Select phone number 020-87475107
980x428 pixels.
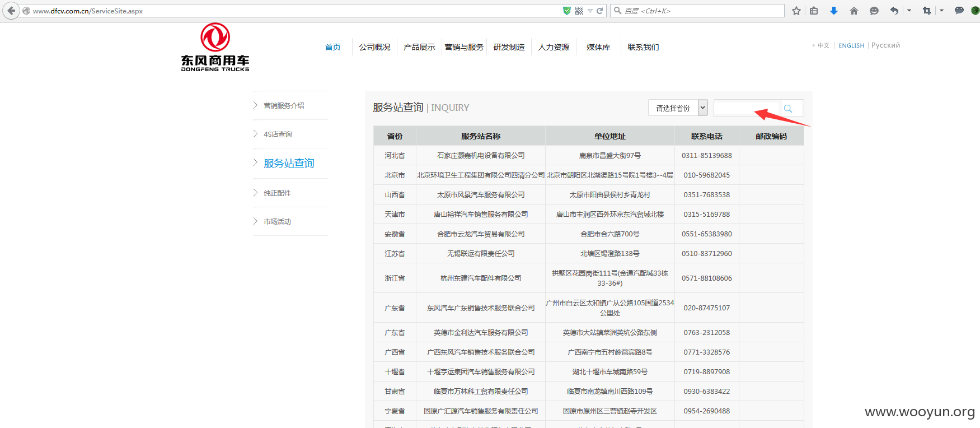tap(707, 308)
